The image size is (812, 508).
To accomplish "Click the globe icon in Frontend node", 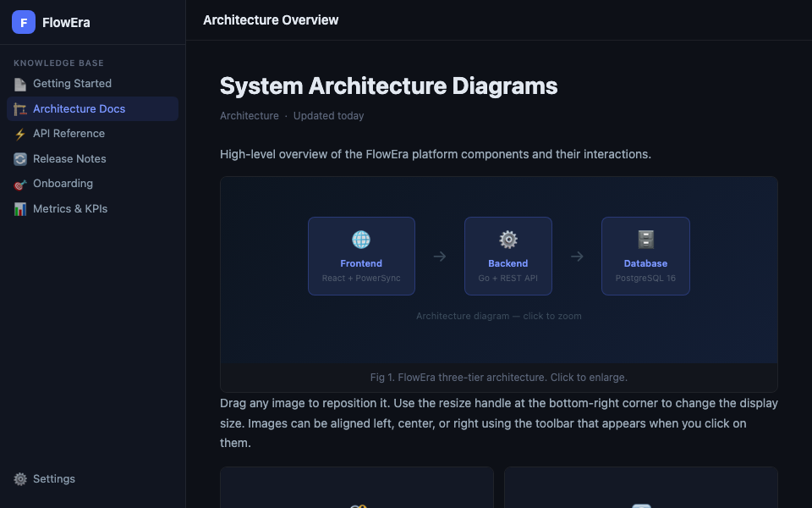I will (361, 240).
